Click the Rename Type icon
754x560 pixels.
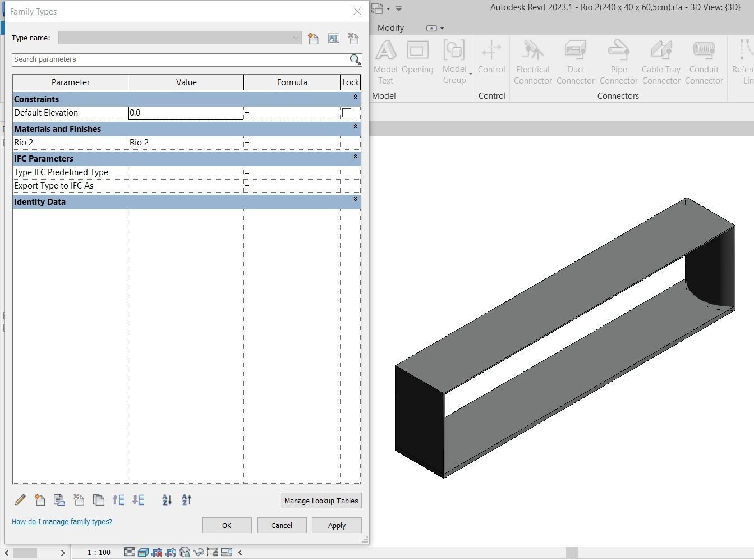point(333,38)
